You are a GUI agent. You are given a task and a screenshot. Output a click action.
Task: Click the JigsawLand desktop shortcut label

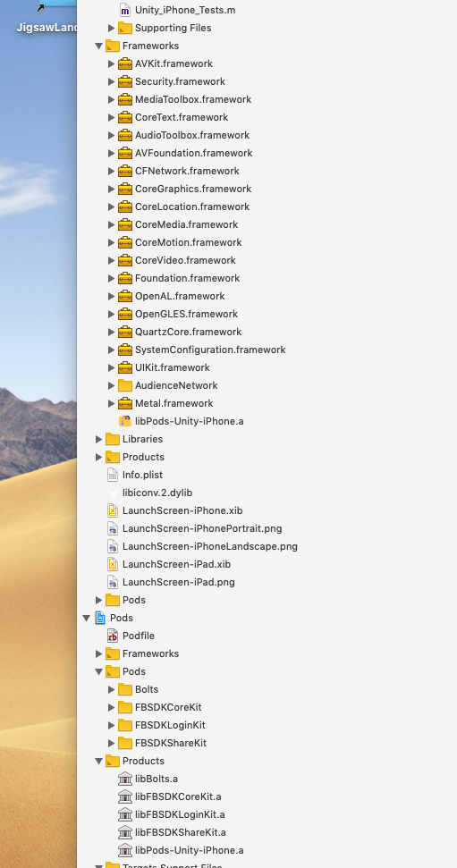point(47,28)
